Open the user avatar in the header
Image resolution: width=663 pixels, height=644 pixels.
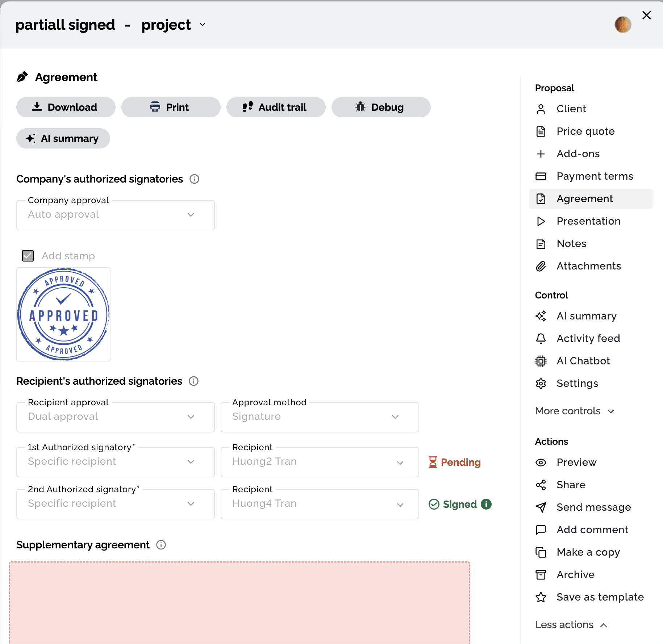tap(623, 25)
